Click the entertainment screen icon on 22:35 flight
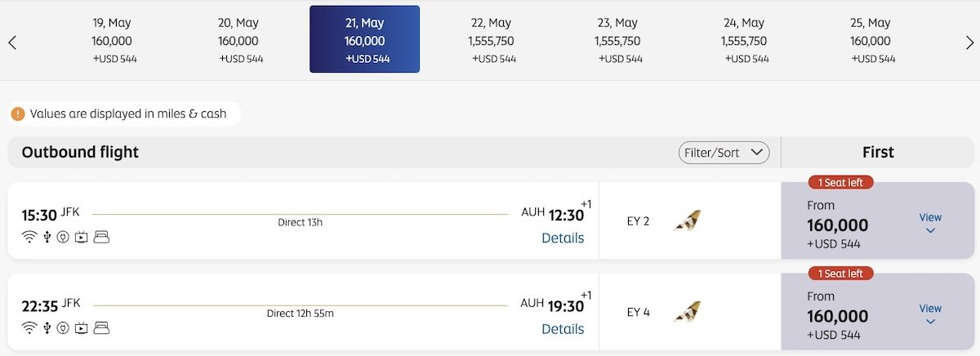 point(82,328)
